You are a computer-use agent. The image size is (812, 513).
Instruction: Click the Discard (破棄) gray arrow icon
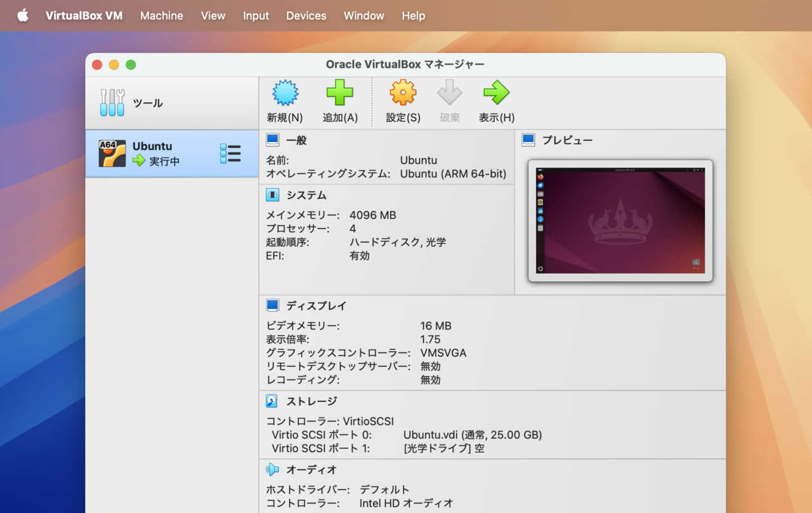click(450, 93)
